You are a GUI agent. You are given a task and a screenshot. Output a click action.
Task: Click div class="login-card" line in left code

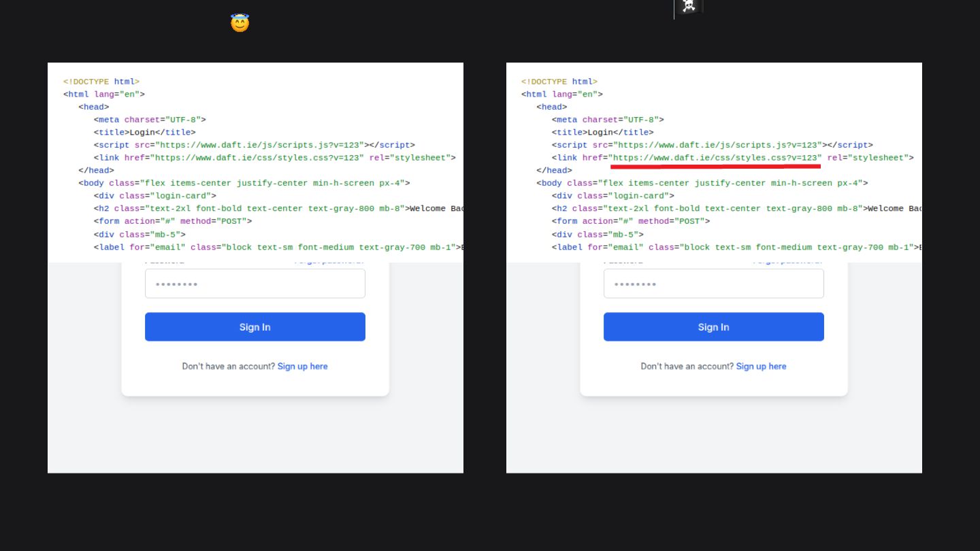point(155,196)
